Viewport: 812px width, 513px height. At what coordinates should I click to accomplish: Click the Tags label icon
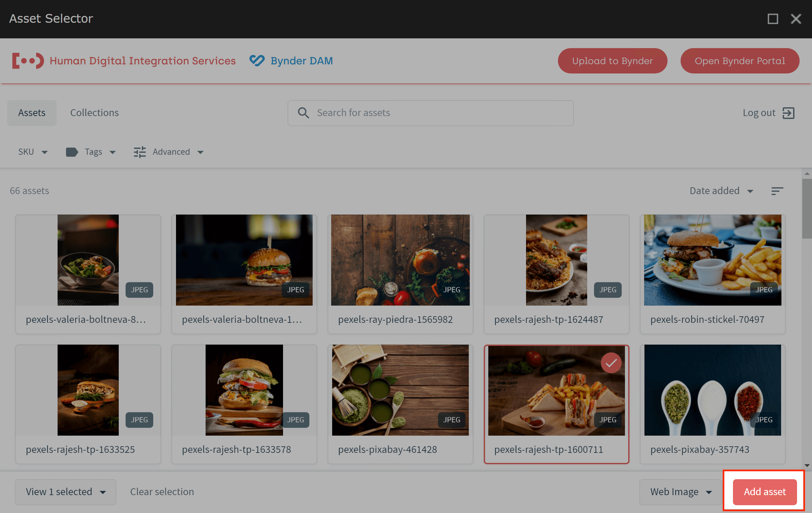point(72,152)
